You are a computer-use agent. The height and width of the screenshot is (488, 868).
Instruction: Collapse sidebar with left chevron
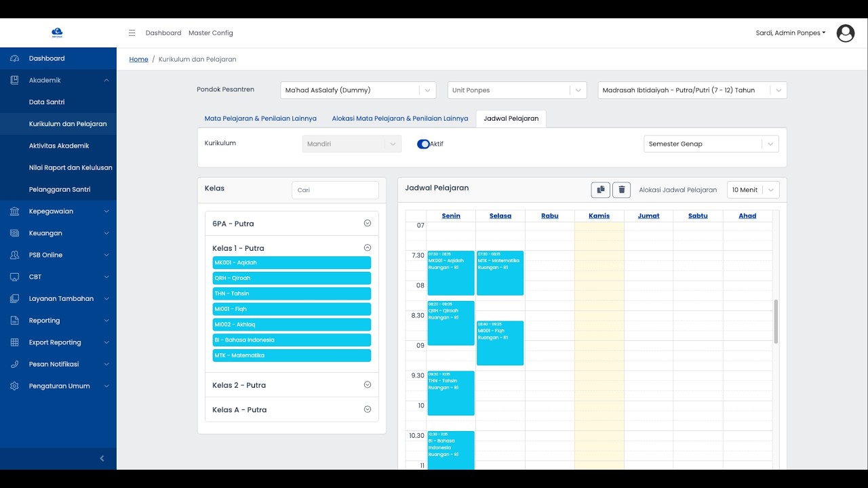point(102,458)
